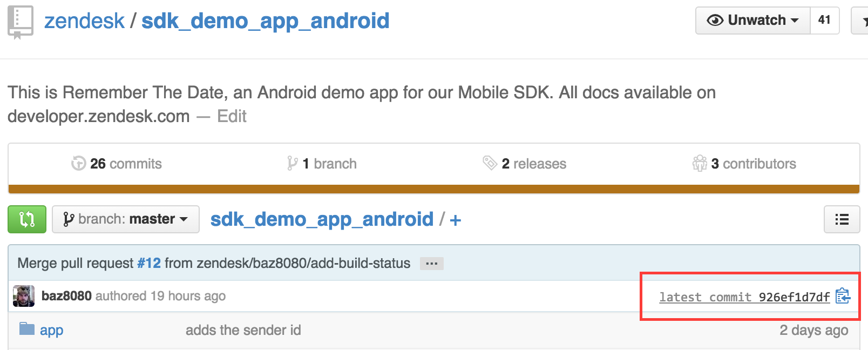Viewport: 868px width, 350px height.
Task: Click the 'authored 19 hours ago' timestamp
Action: tap(161, 296)
